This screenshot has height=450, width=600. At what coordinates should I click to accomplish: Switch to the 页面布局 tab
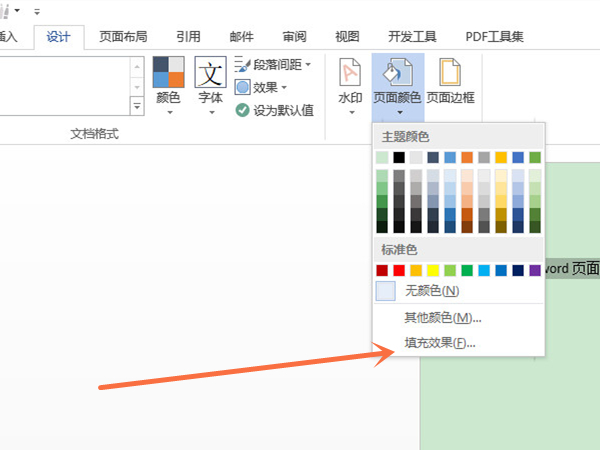[123, 37]
